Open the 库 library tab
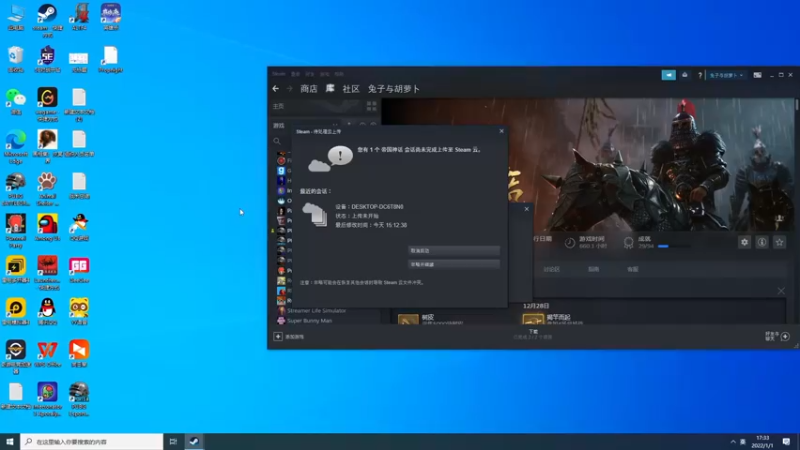 point(330,89)
